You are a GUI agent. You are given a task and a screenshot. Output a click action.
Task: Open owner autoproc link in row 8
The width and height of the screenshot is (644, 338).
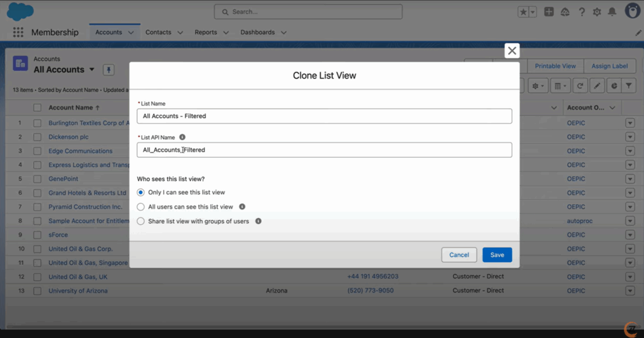[x=579, y=221]
